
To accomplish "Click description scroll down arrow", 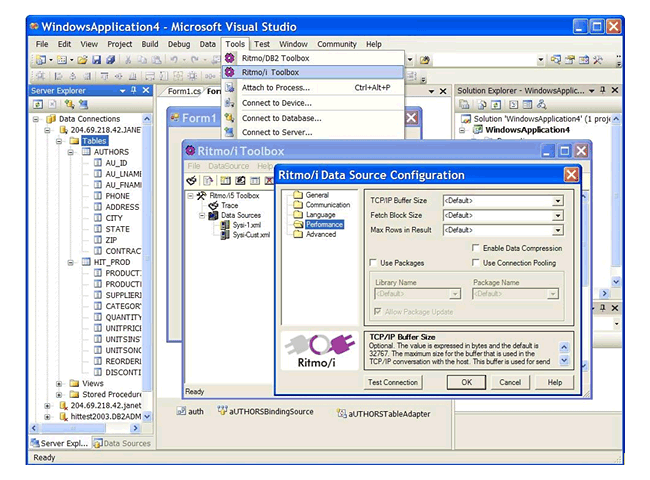I will pos(564,360).
